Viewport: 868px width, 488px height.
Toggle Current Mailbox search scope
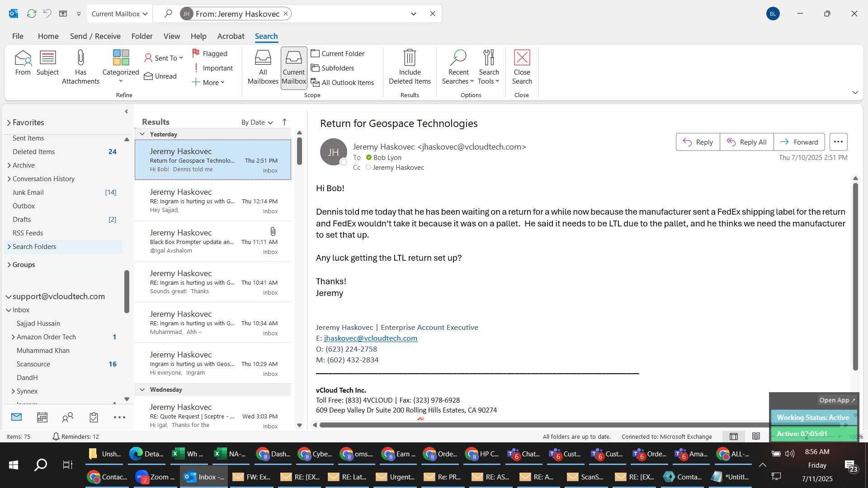pos(294,68)
